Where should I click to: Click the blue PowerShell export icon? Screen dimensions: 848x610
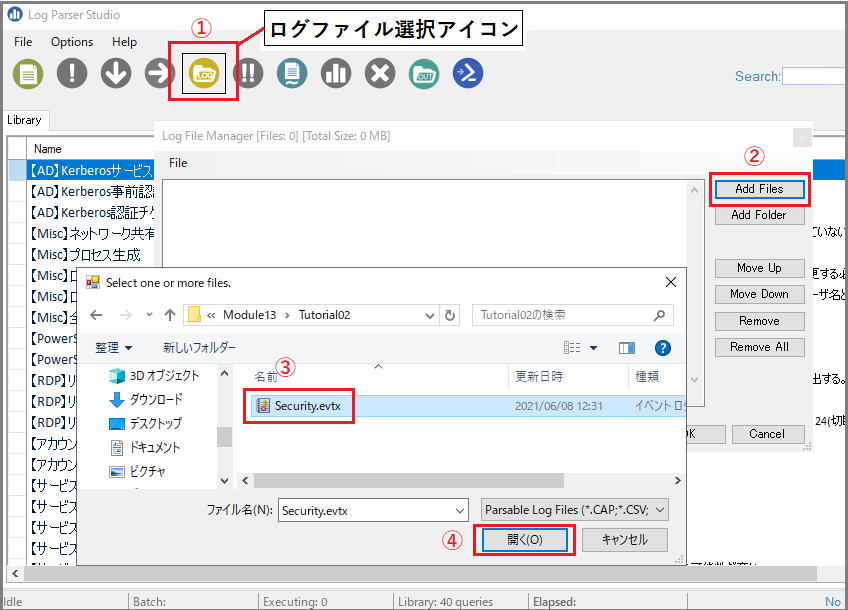[x=468, y=74]
